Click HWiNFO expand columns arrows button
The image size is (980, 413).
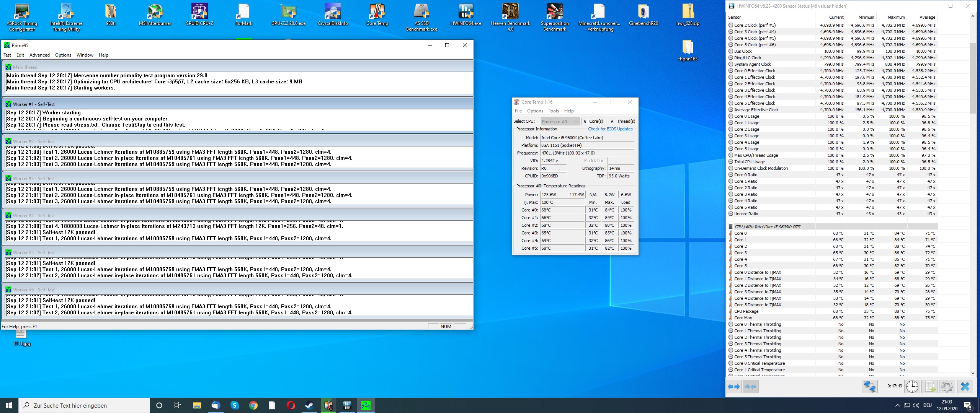pos(734,387)
